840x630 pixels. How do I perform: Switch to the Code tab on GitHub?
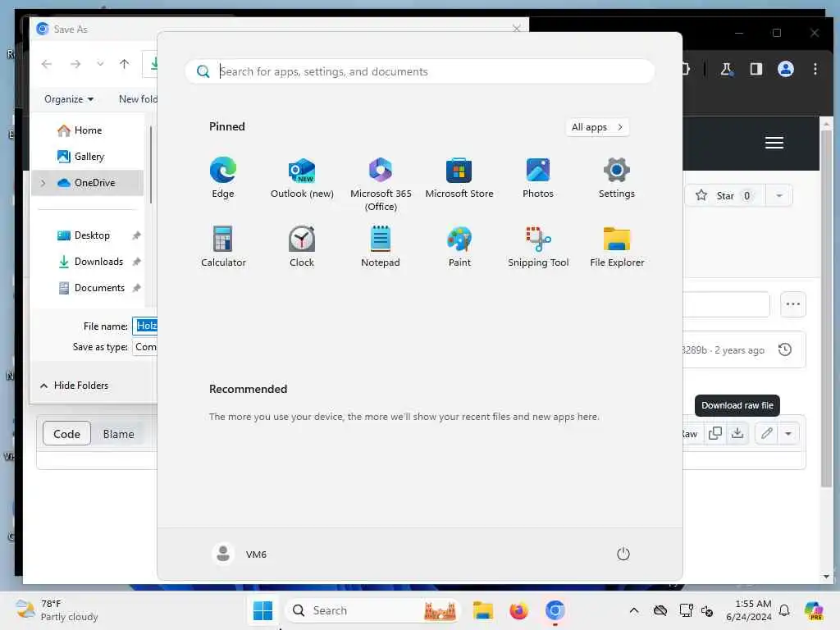point(66,434)
